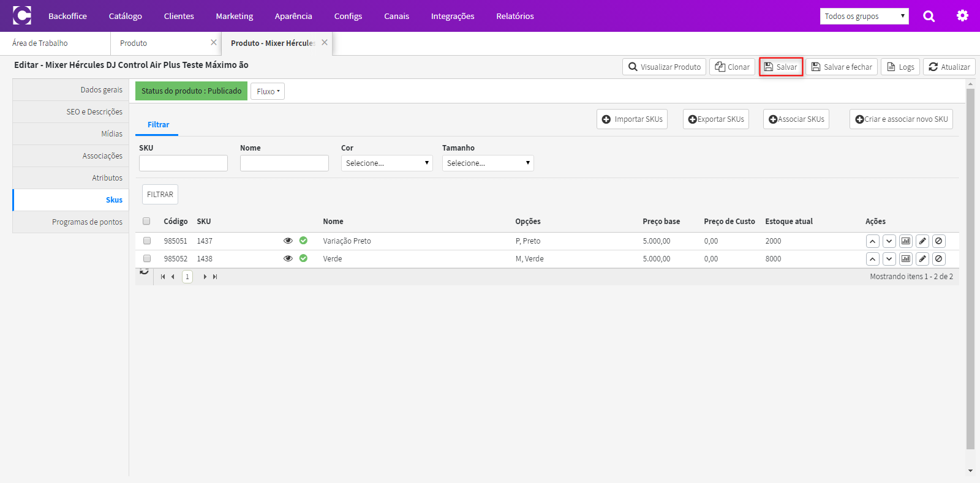
Task: Open the Marketing menu
Action: 235,16
